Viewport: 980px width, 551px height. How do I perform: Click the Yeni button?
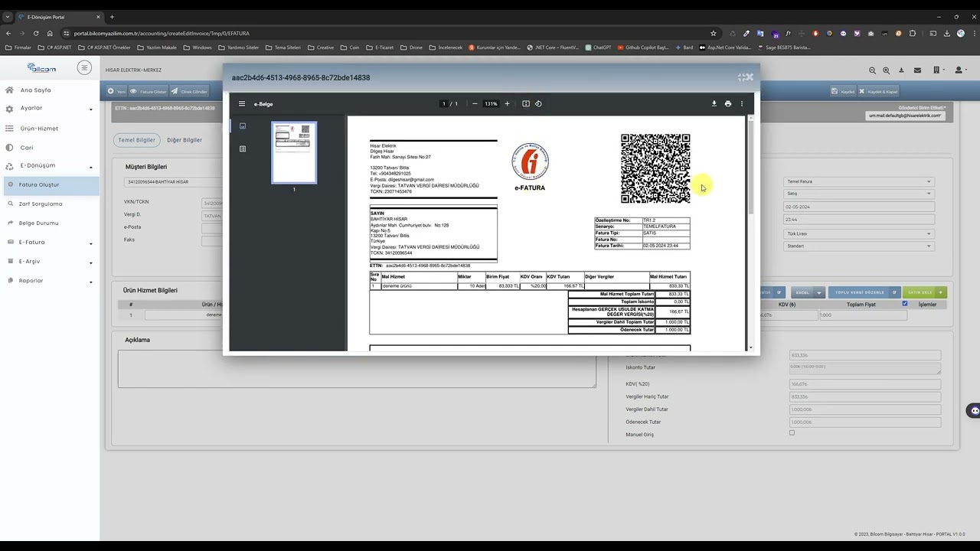(x=116, y=91)
